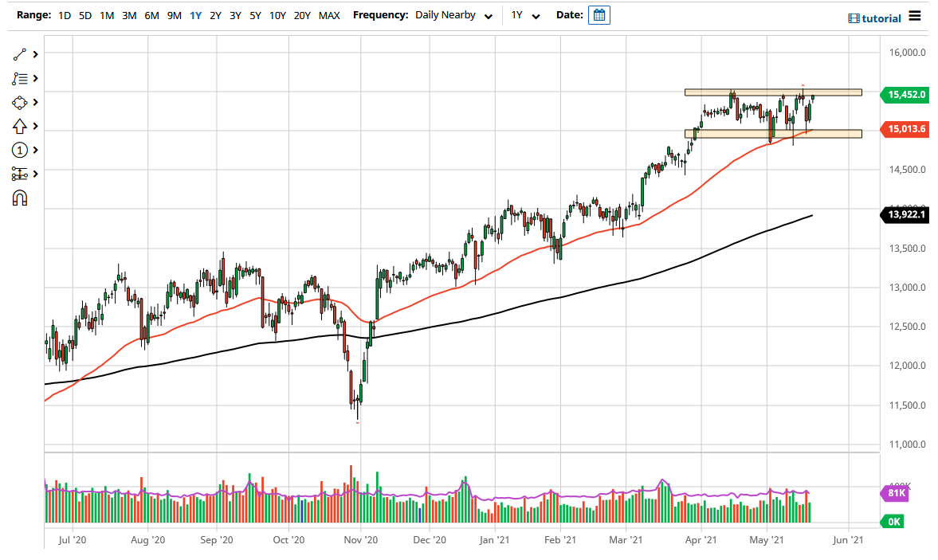Switch to the MAX range view

pos(328,14)
